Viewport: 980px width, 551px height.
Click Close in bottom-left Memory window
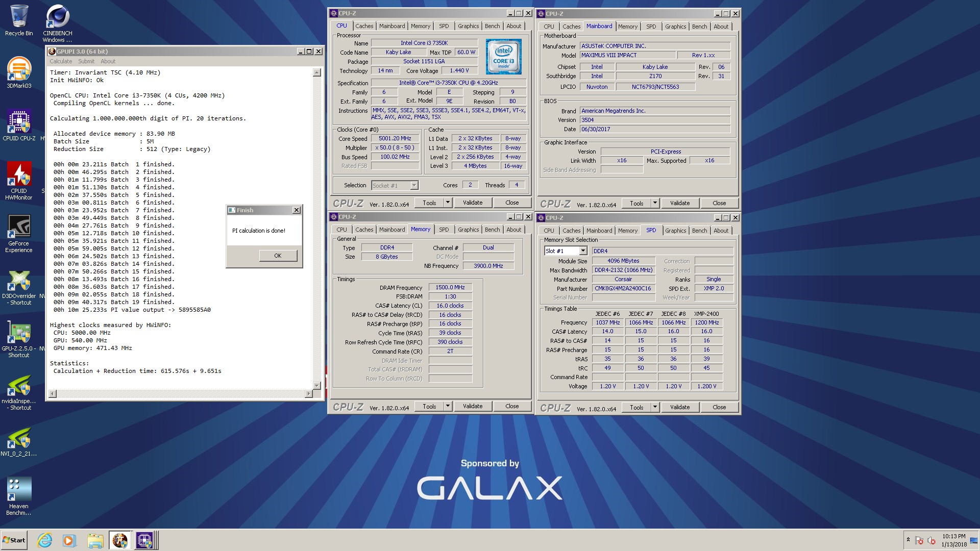pos(512,406)
